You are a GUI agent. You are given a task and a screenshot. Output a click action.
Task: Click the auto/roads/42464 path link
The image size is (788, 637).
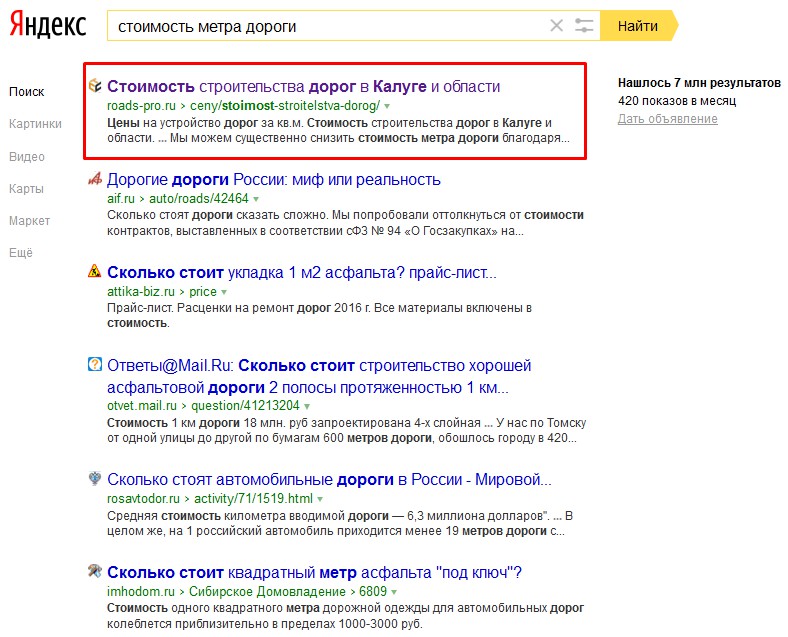[199, 199]
